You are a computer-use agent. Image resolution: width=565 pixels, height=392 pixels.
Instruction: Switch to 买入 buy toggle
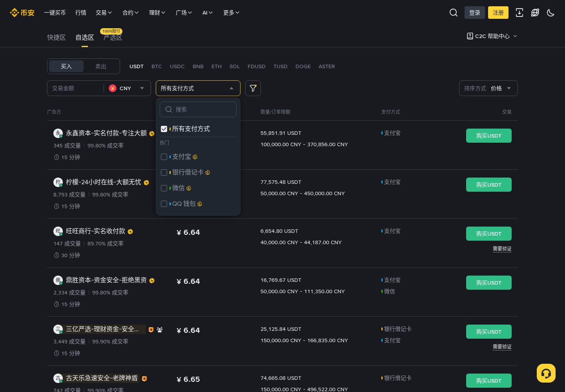(x=66, y=66)
